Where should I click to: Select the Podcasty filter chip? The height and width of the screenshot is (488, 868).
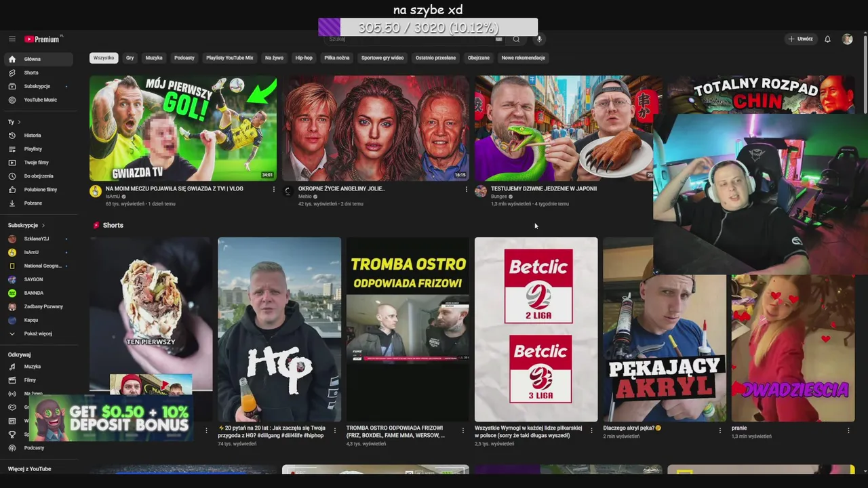click(184, 58)
